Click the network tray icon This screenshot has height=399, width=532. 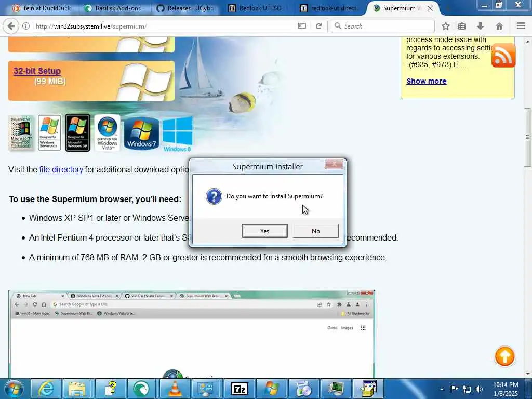(x=467, y=389)
